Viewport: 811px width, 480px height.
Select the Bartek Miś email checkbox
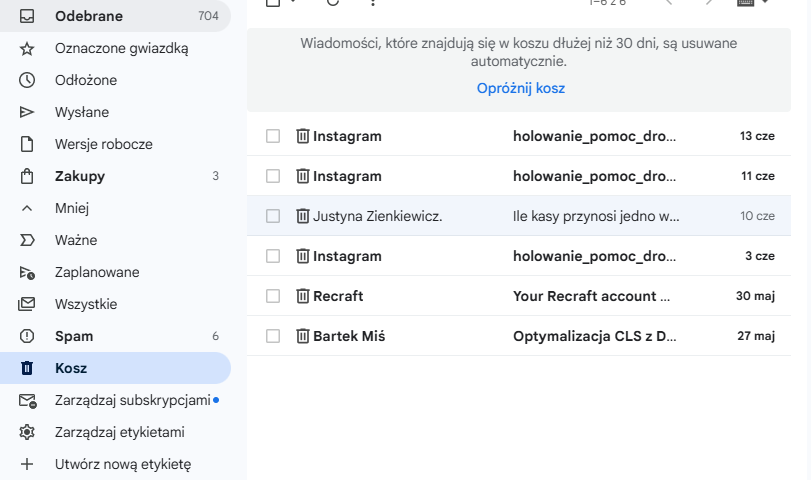[273, 336]
